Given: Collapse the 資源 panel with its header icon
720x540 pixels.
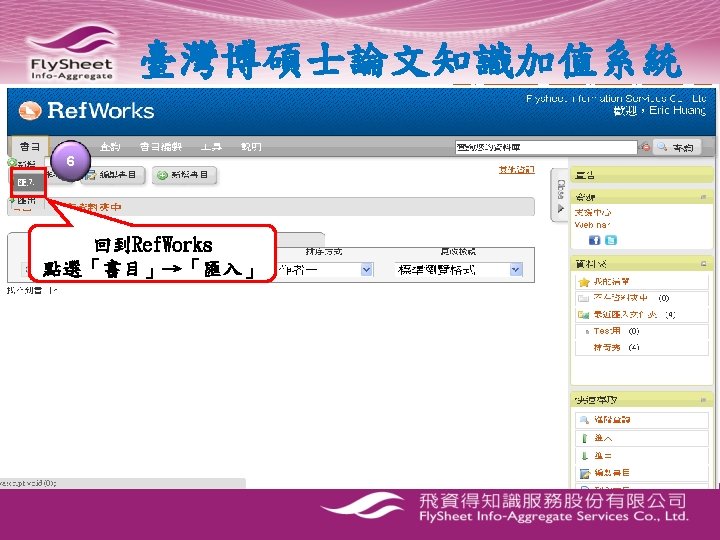Looking at the screenshot, I should point(703,197).
